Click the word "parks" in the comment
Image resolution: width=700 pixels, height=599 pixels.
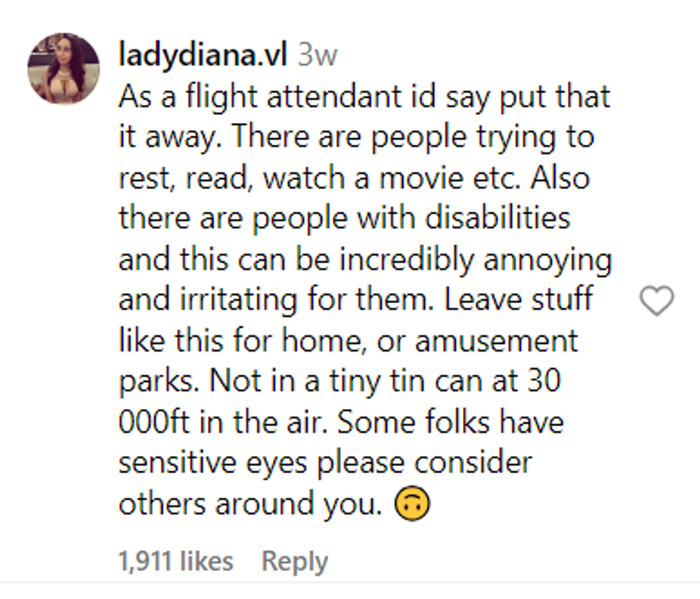(158, 382)
